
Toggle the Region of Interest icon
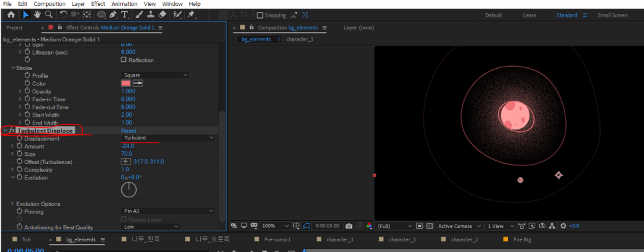pyautogui.click(x=419, y=226)
